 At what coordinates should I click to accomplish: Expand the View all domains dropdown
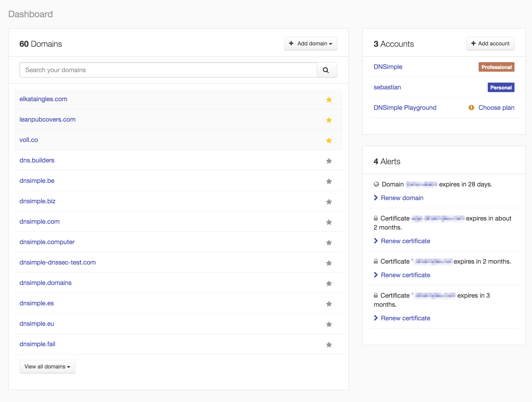tap(47, 367)
